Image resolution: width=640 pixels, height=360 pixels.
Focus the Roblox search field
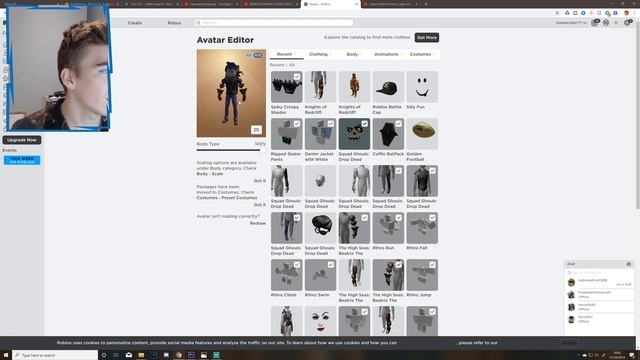(x=274, y=23)
